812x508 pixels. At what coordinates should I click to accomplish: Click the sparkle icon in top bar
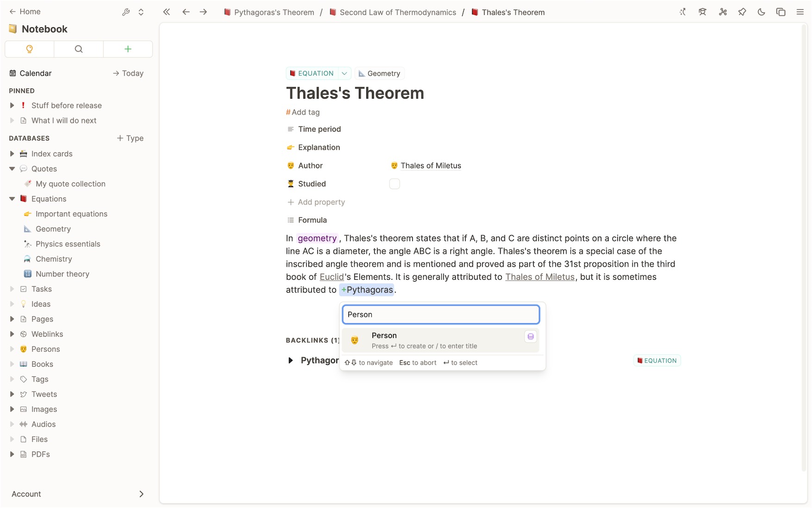(x=683, y=12)
